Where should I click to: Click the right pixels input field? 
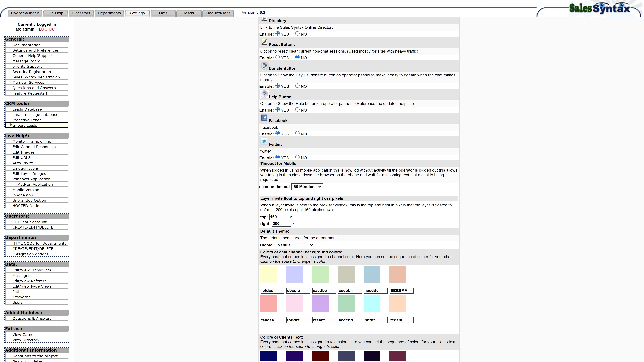coord(282,224)
